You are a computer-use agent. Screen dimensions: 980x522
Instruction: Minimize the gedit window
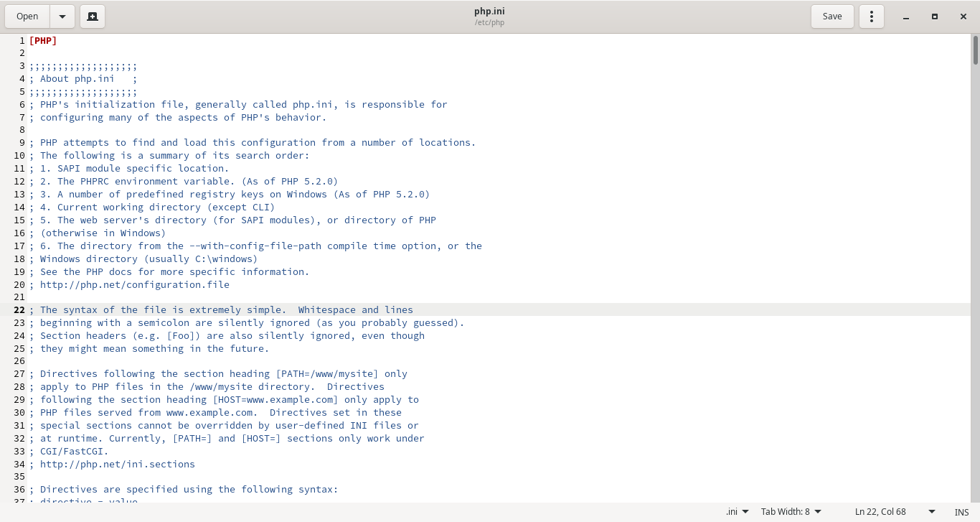point(905,16)
